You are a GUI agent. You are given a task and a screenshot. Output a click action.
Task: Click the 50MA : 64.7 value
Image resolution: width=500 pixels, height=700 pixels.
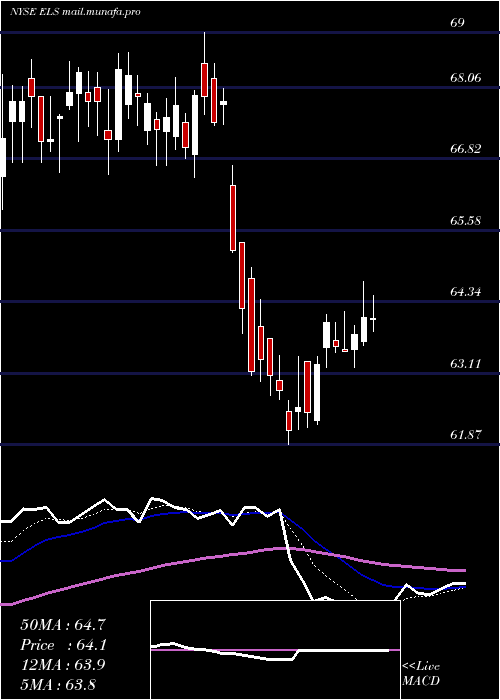point(63,625)
